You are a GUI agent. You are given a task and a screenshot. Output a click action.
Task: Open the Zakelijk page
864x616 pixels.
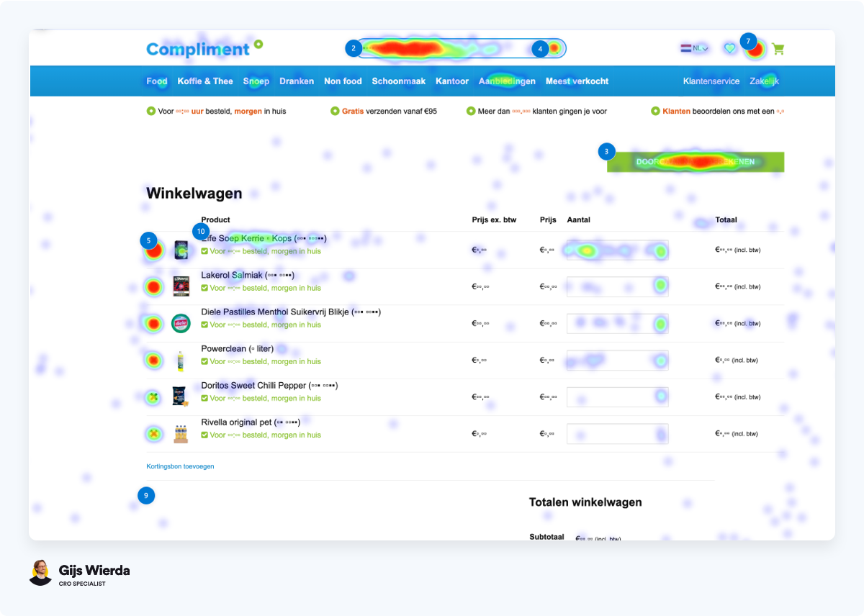pyautogui.click(x=765, y=81)
